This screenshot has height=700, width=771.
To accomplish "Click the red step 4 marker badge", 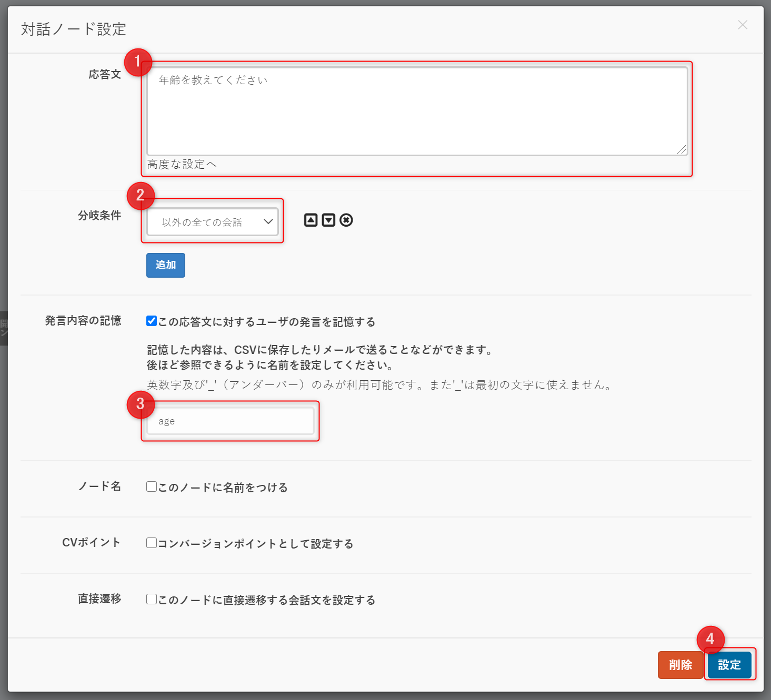I will 710,639.
